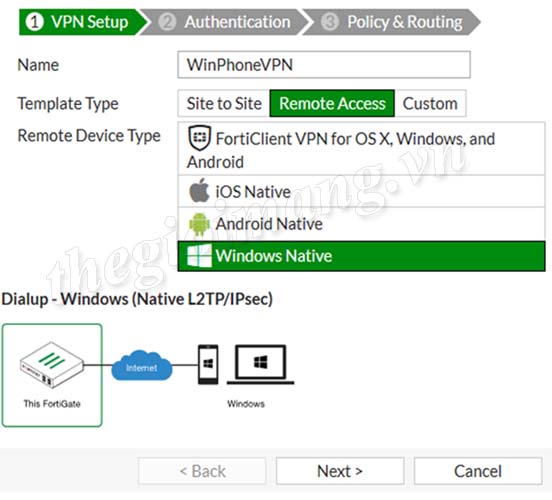Go to VPN Setup wizard step
Screen dimensions: 552x500
[83, 22]
